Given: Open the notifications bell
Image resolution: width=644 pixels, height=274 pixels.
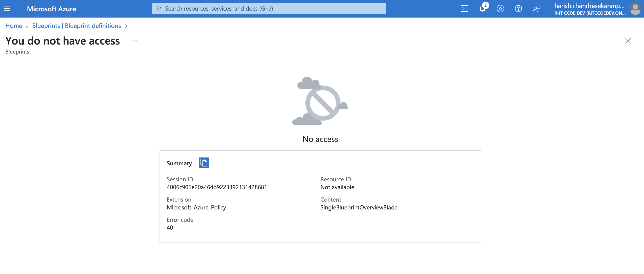Looking at the screenshot, I should pos(482,9).
